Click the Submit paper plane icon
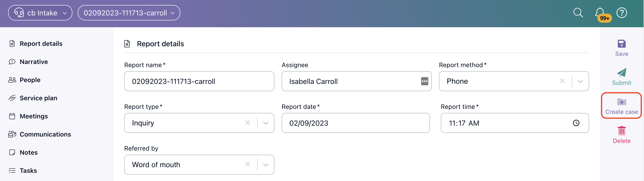644x181 pixels. tap(622, 73)
